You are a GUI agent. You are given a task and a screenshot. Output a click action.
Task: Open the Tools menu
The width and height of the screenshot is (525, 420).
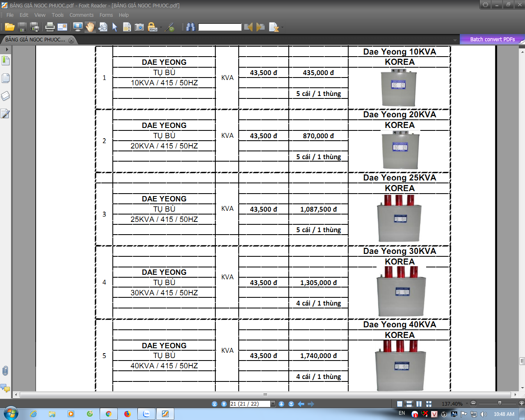tap(57, 15)
